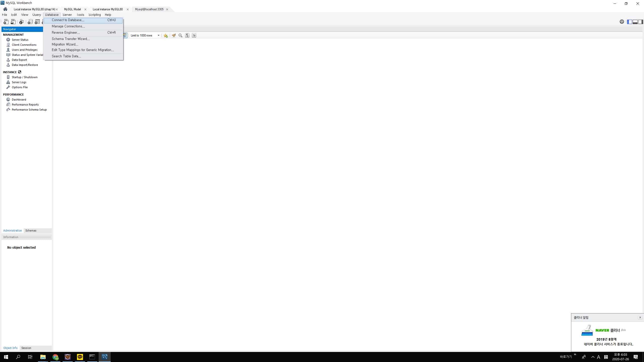Open the Scripting menu
644x362 pixels.
[95, 15]
